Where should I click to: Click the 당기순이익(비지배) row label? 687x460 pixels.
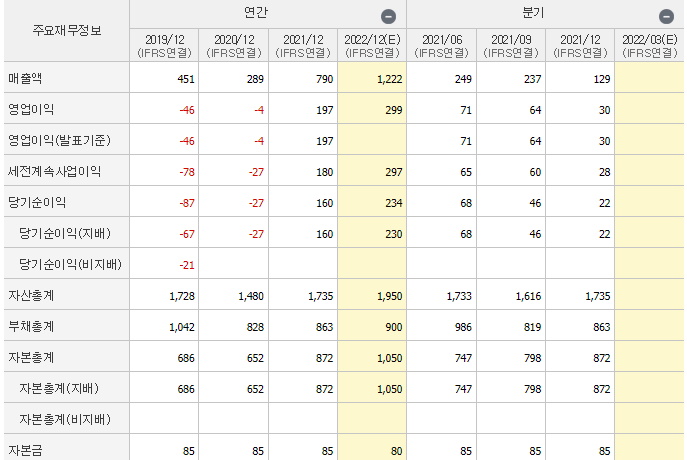(70, 265)
